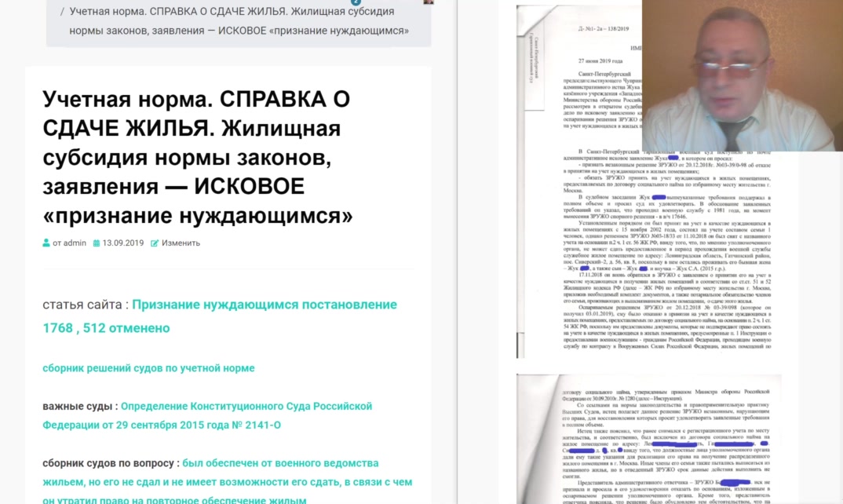This screenshot has height=504, width=843.
Task: Click the 'важные суды :' label
Action: (80, 407)
